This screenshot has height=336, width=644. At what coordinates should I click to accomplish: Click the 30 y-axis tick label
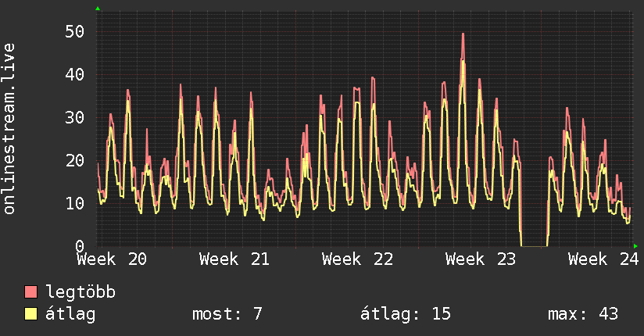point(74,118)
